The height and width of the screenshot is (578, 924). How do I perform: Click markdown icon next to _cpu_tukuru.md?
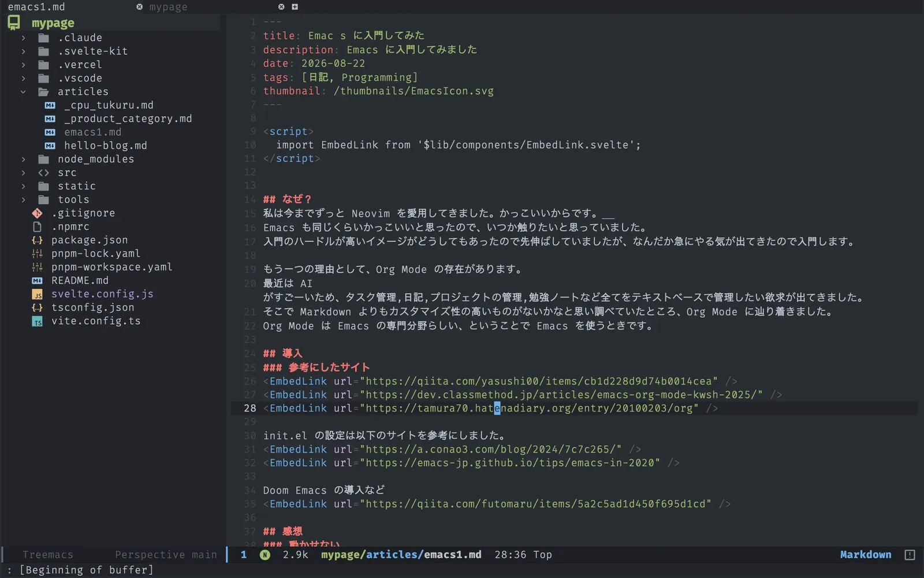click(x=50, y=105)
